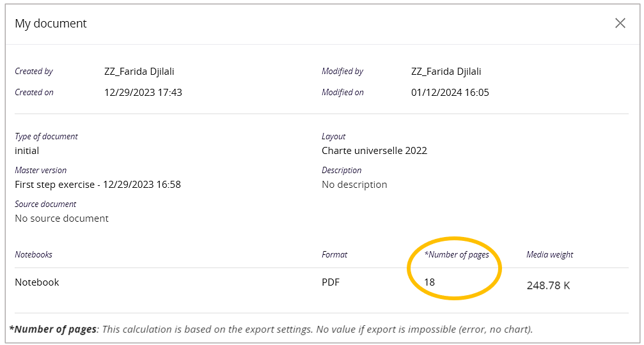The height and width of the screenshot is (345, 644).
Task: Click the media weight 248.78 K
Action: tap(548, 286)
